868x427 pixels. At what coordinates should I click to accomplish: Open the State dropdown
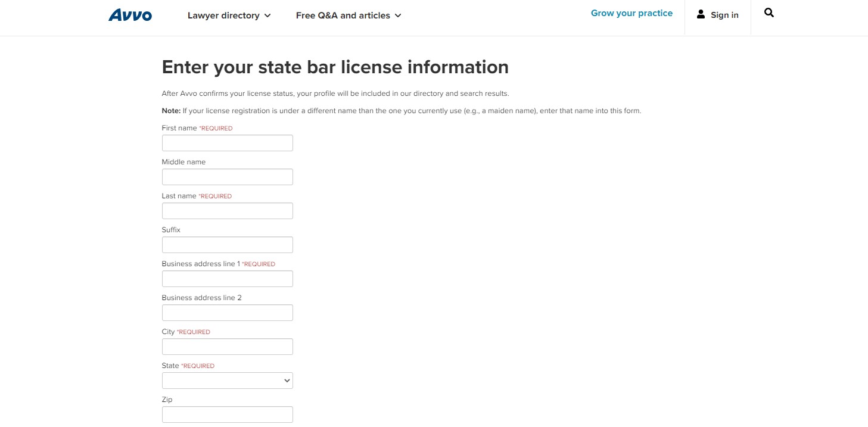click(x=228, y=381)
